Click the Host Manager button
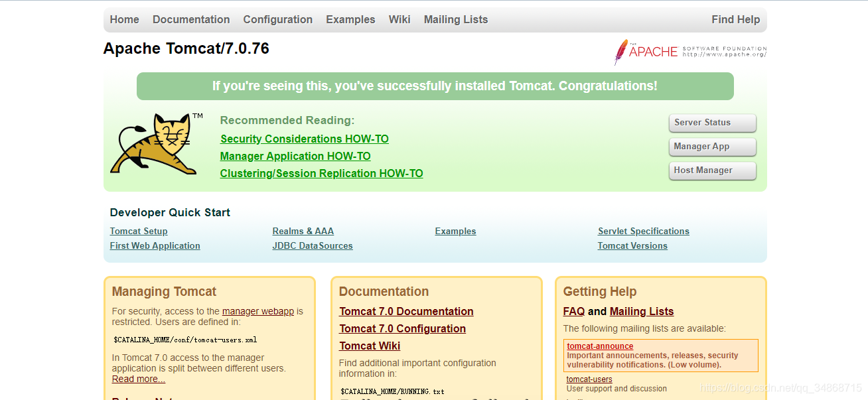This screenshot has width=868, height=400. [x=713, y=170]
